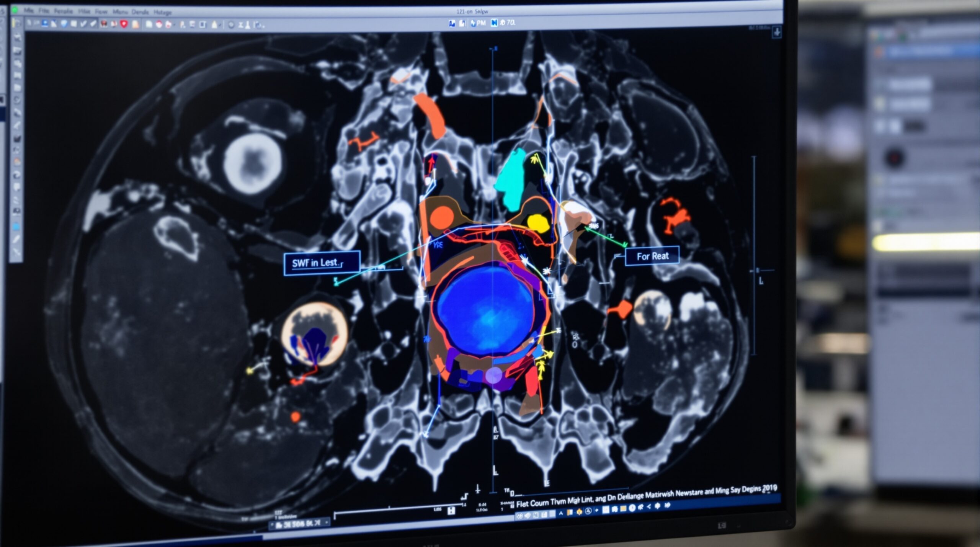This screenshot has height=547, width=980.
Task: Toggle the checkmark annotation tool on the toolbar
Action: pyautogui.click(x=83, y=25)
